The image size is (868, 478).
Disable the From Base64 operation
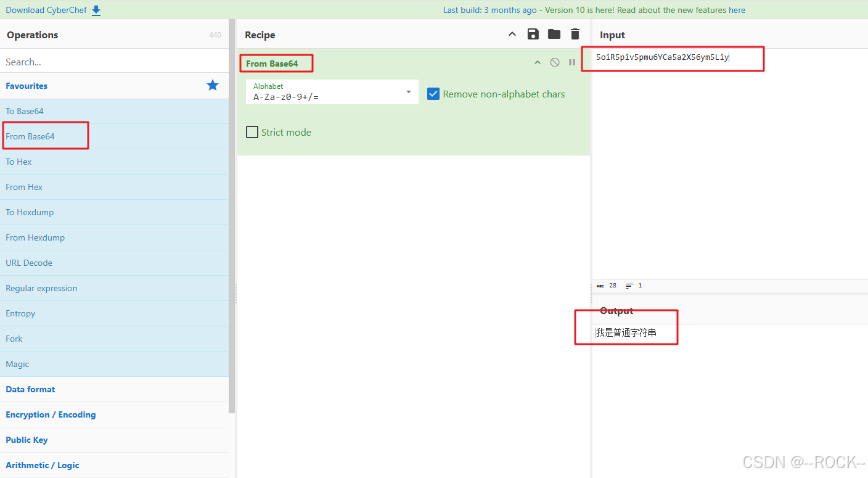tap(554, 62)
